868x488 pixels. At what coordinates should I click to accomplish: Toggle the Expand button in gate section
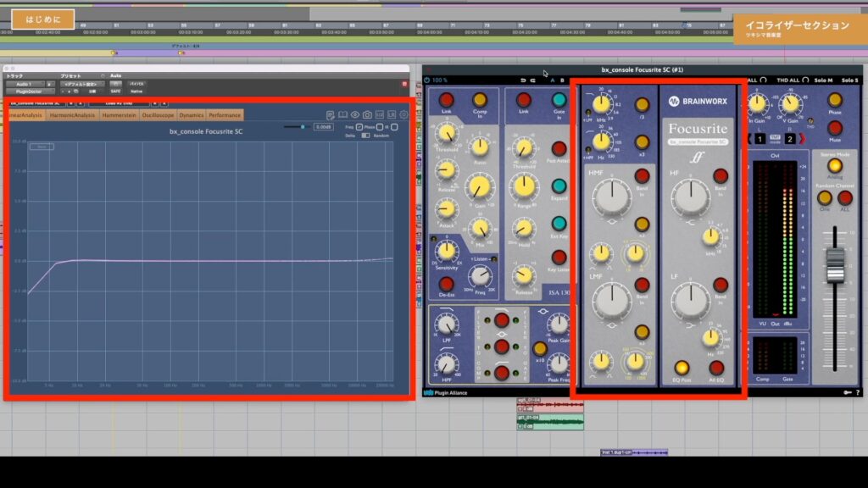[x=559, y=186]
